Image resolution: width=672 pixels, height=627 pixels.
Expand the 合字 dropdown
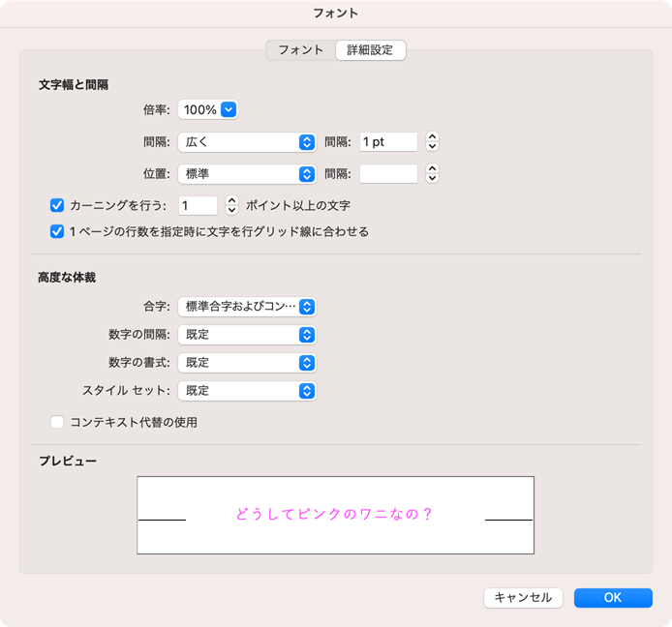point(247,307)
